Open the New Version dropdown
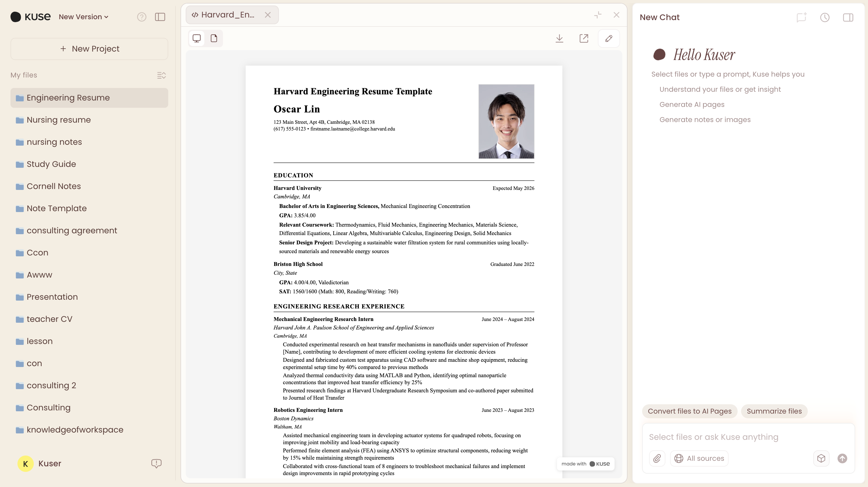Viewport: 868px width, 487px height. [x=83, y=17]
